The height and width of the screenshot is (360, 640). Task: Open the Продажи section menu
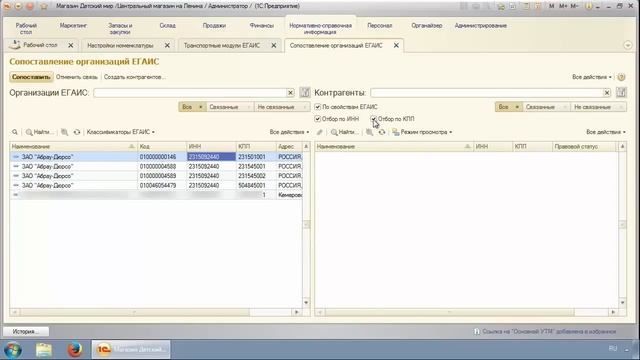pos(214,26)
